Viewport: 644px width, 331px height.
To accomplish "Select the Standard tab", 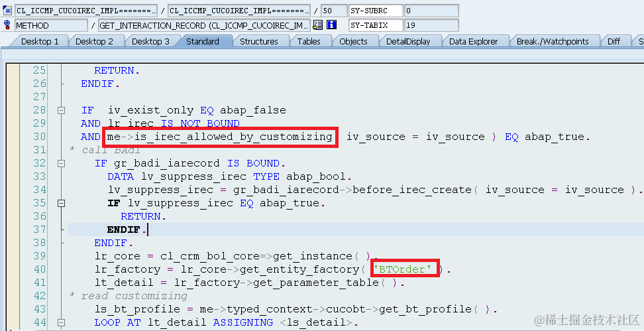I will [x=203, y=41].
